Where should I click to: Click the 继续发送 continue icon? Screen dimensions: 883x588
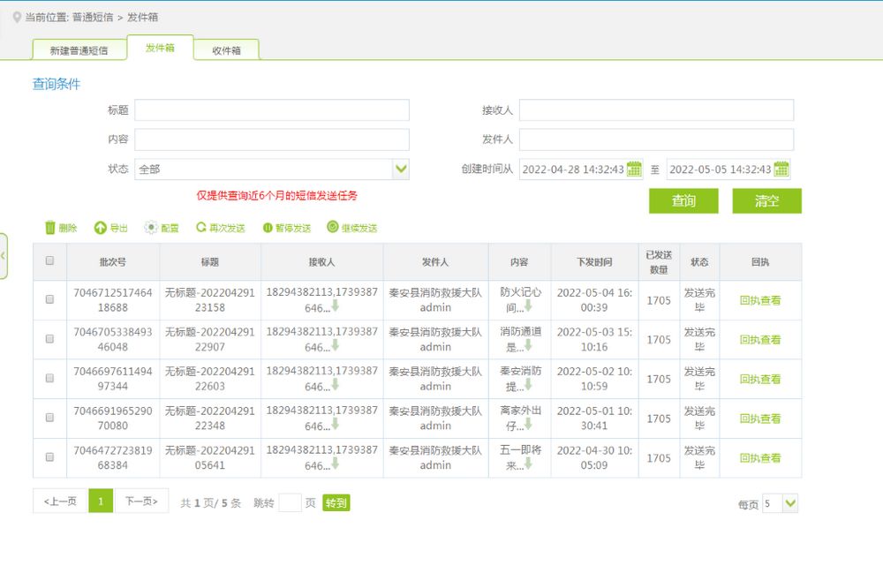tap(333, 228)
